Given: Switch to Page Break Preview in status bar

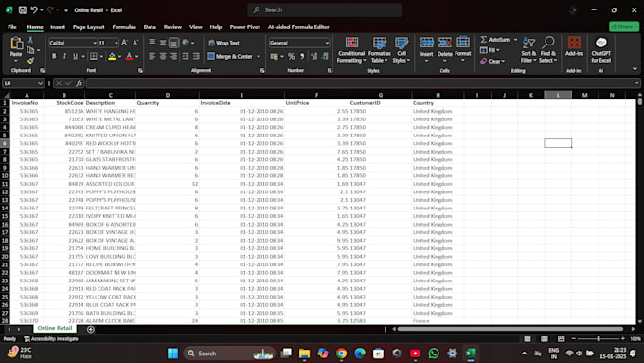Looking at the screenshot, I should coord(561,338).
